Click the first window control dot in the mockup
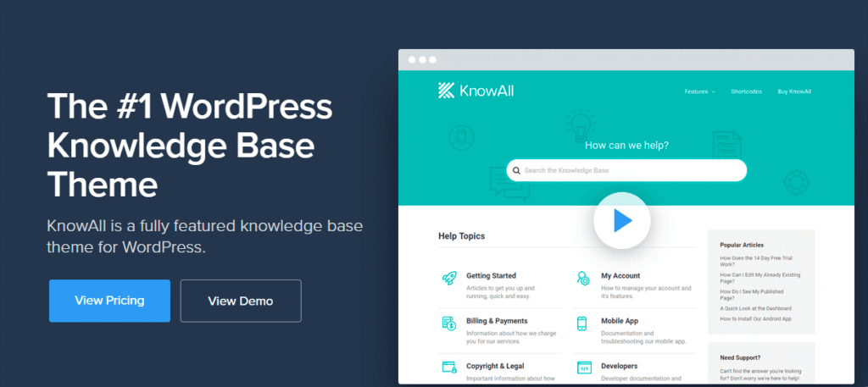 [412, 60]
